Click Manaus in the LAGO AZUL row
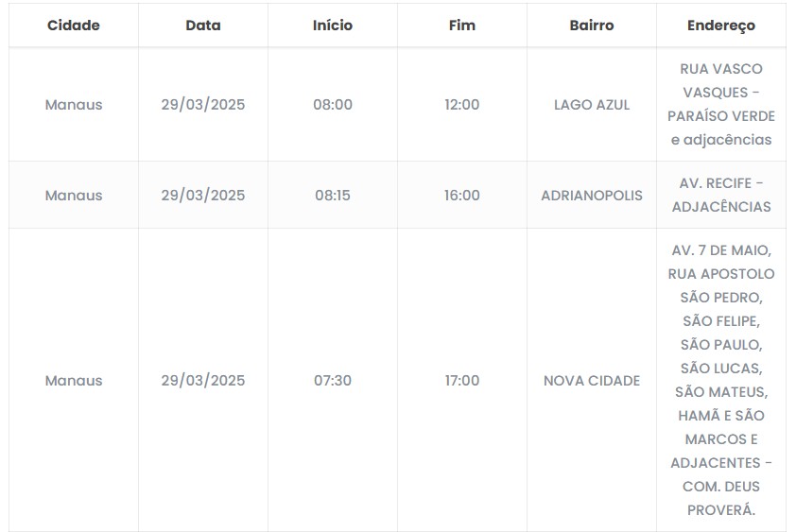 (74, 105)
